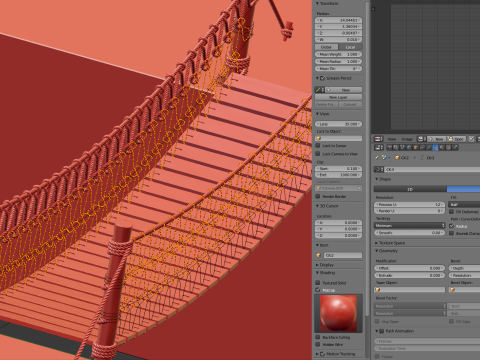This screenshot has width=480, height=360.
Task: Open the Fill mode dropdown
Action: (x=465, y=204)
